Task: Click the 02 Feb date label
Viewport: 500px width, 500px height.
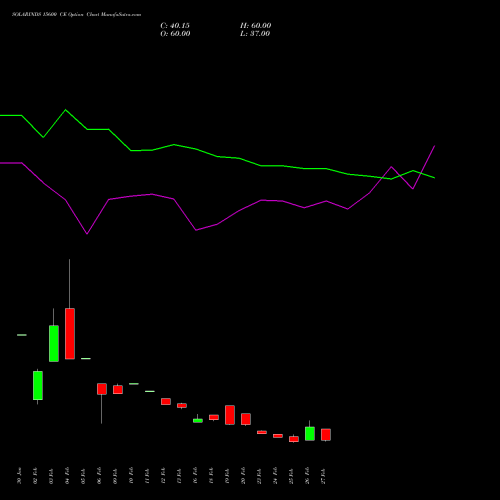Action: [x=35, y=476]
